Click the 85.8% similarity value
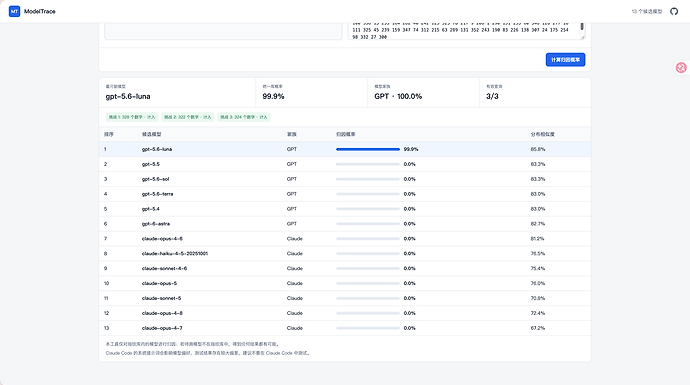This screenshot has width=690, height=385. coord(538,149)
